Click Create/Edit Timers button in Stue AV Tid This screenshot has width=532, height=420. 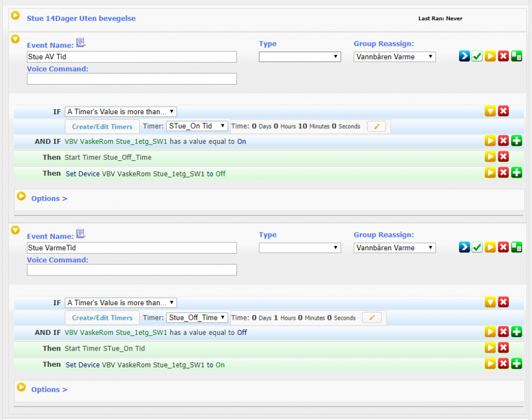(x=102, y=127)
